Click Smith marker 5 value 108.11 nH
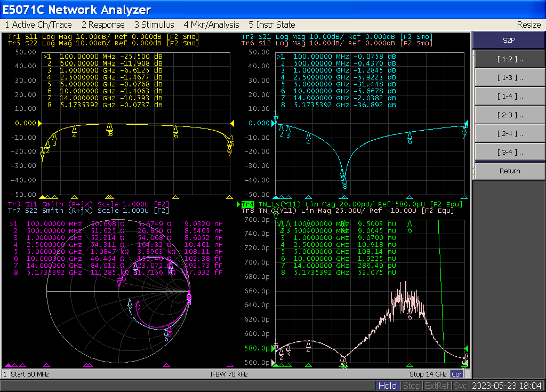Screen dimensions: 546x392 coord(204,252)
